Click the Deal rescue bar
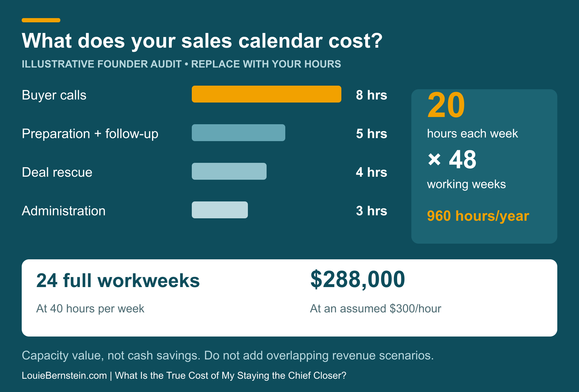The width and height of the screenshot is (579, 392). [229, 171]
